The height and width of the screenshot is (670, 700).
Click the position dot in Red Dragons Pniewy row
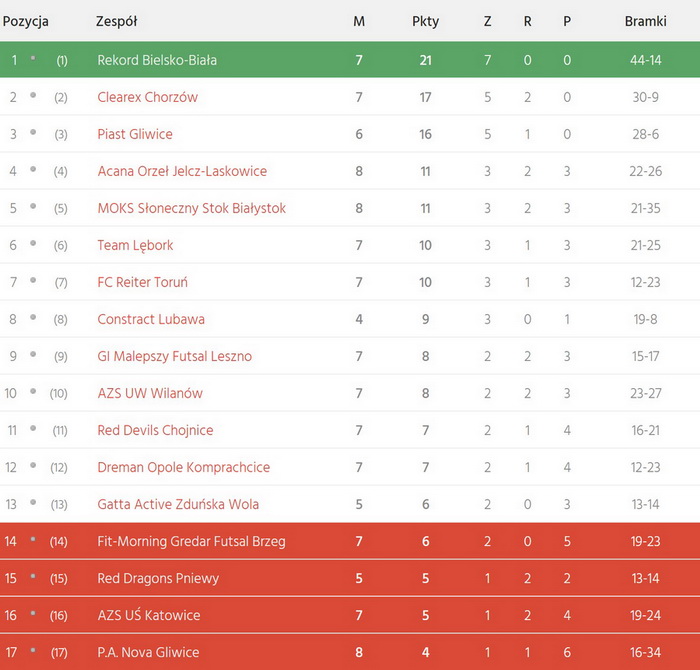coord(33,577)
